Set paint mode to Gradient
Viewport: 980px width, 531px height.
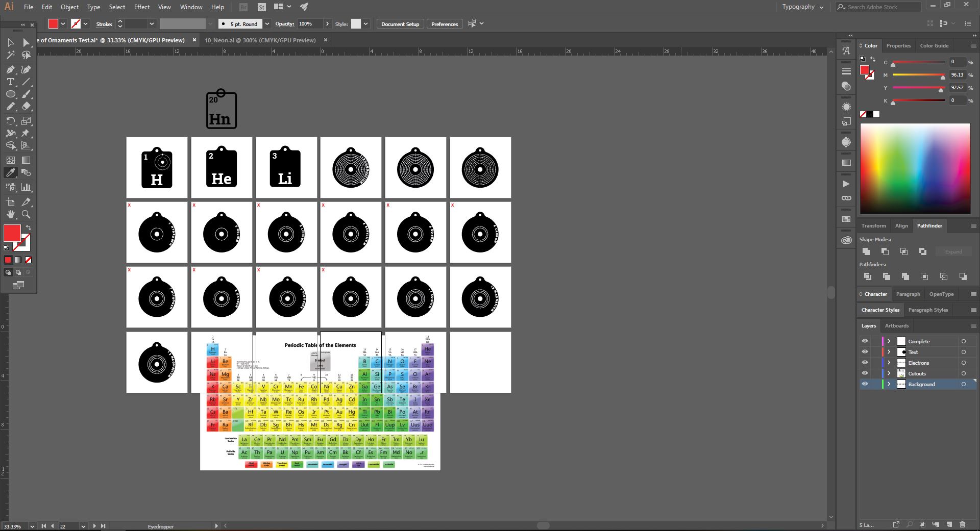tap(18, 260)
